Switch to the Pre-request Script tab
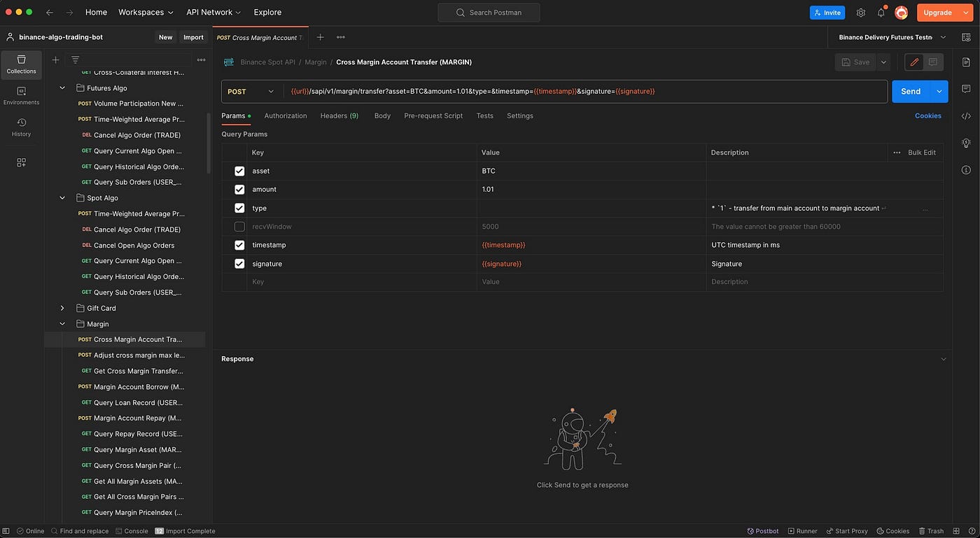The height and width of the screenshot is (538, 980). pyautogui.click(x=433, y=115)
